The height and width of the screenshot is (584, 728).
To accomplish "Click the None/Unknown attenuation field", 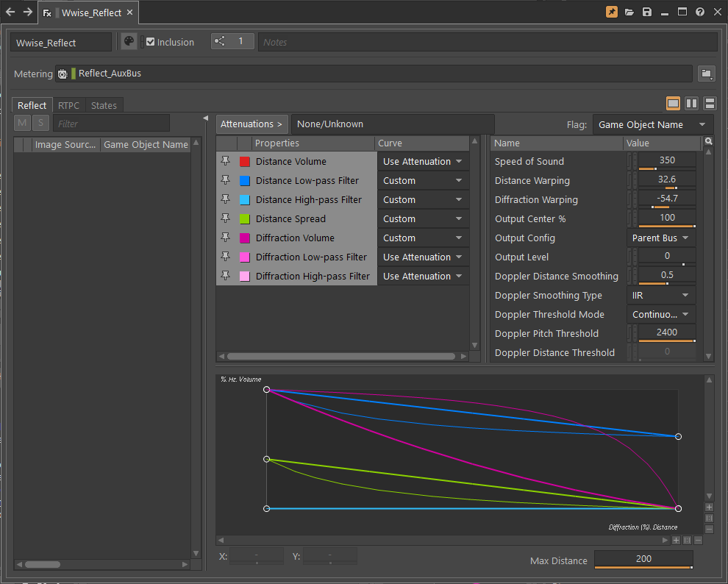I will 393,124.
